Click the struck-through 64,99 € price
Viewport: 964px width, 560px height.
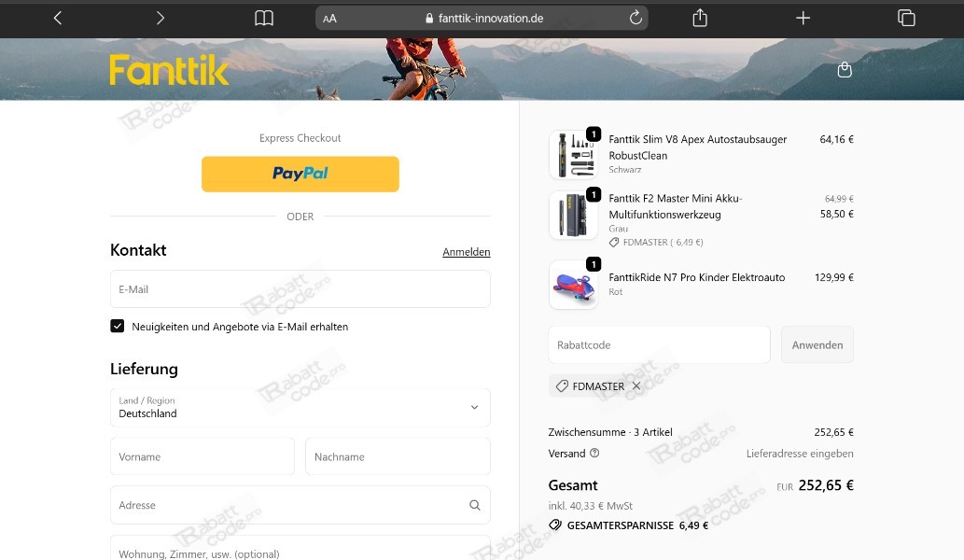[x=839, y=199]
